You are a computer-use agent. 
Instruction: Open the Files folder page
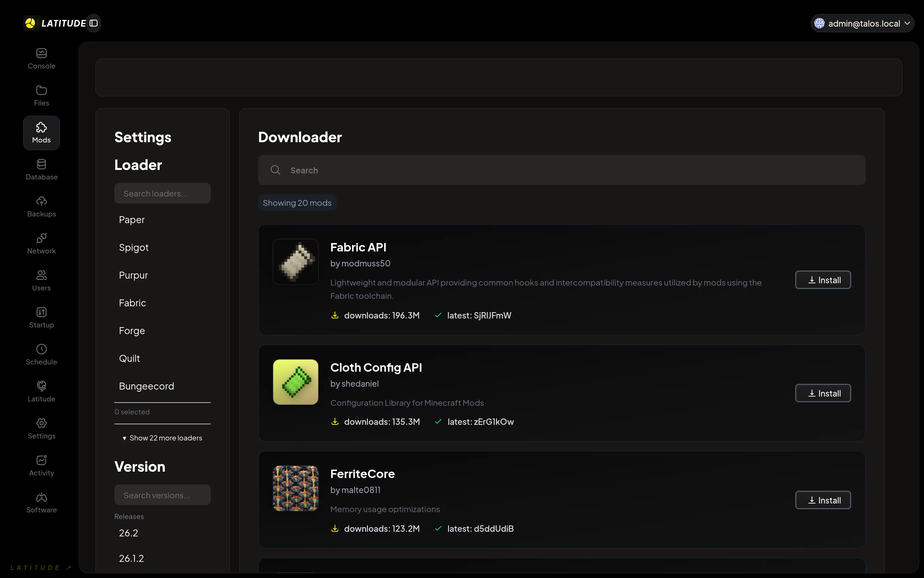pos(41,96)
